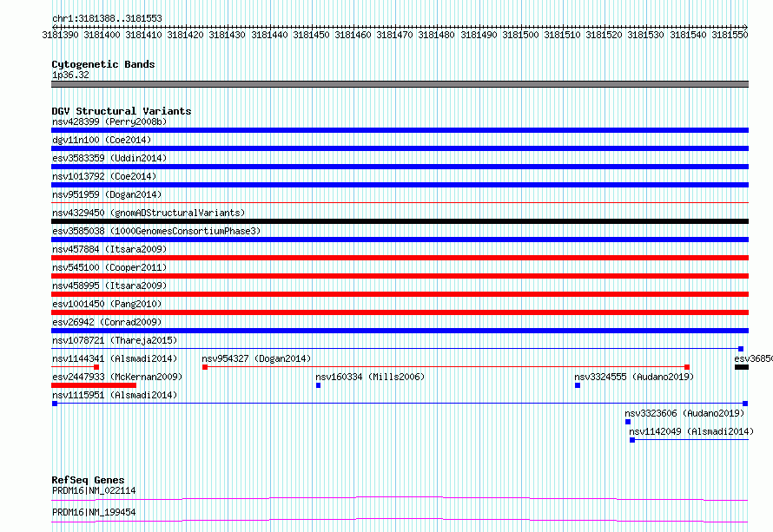Select nsv4329450 (gnomADStructuralVariants) label
Image resolution: width=773 pixels, height=532 pixels.
149,213
